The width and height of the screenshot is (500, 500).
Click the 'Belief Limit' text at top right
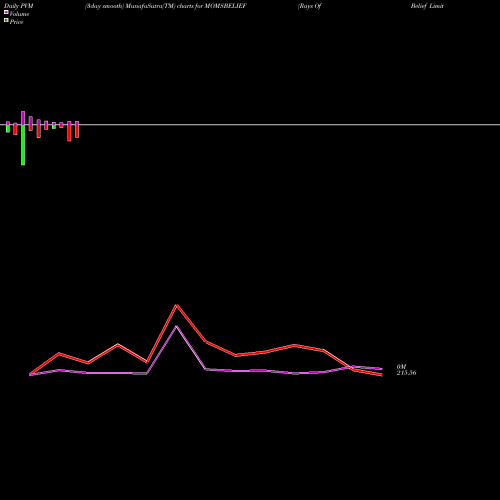pos(427,6)
